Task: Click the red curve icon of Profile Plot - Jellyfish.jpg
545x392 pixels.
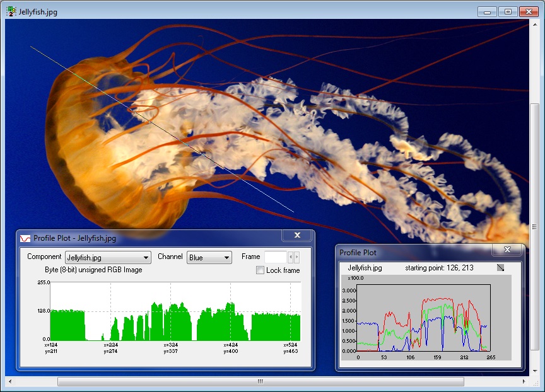Action: [x=25, y=238]
